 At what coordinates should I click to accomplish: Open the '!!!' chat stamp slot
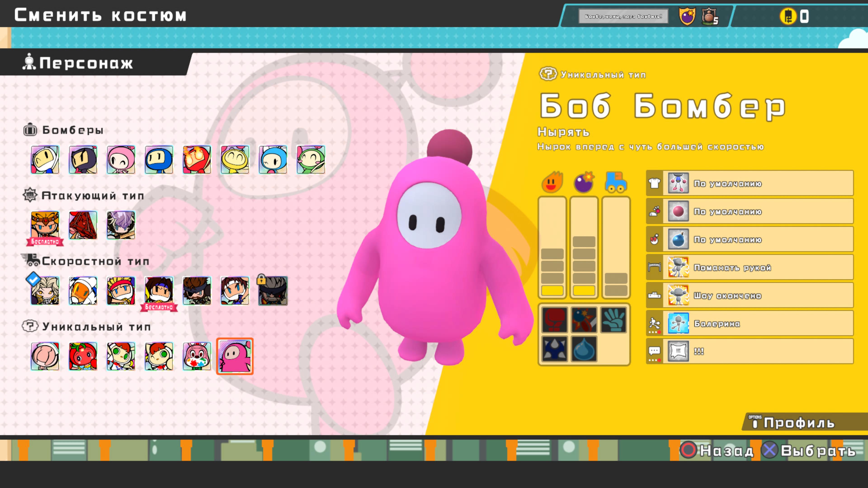(x=750, y=351)
